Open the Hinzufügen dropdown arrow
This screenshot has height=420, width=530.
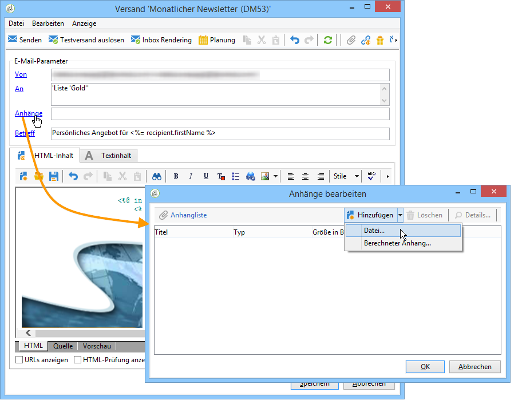point(400,215)
